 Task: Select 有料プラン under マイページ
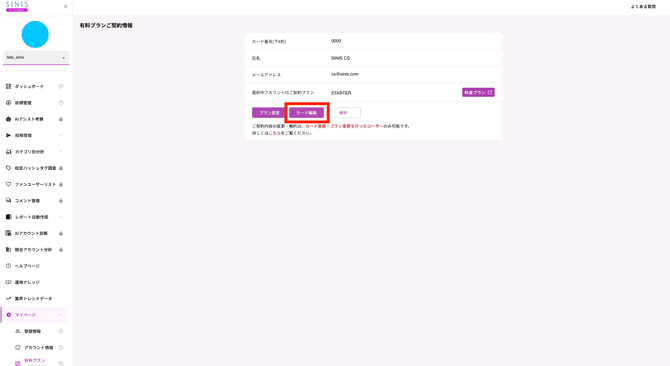(34, 361)
